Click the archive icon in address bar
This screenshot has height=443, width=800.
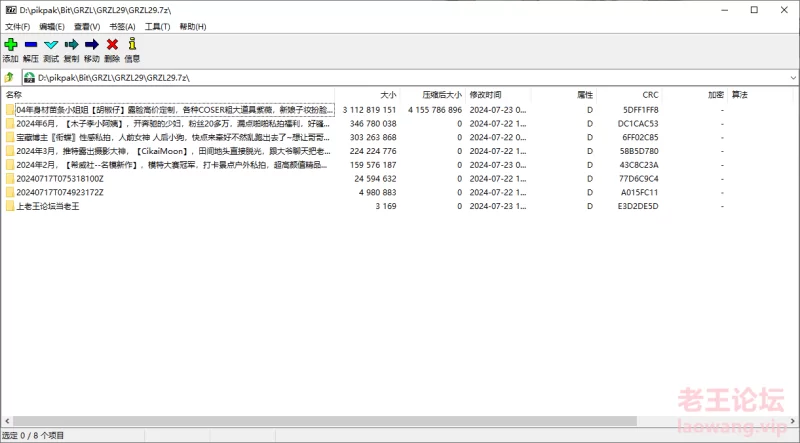(x=30, y=78)
